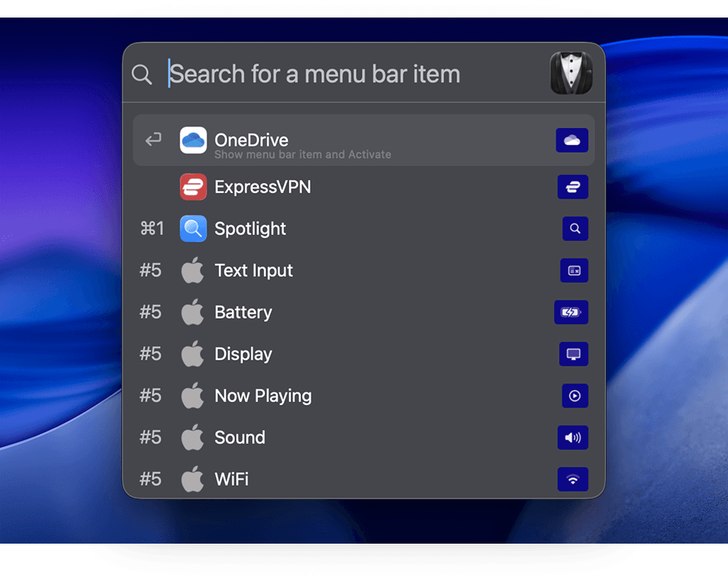The height and width of the screenshot is (581, 728).
Task: Click the OneDrive cloud menu bar icon
Action: click(x=572, y=140)
